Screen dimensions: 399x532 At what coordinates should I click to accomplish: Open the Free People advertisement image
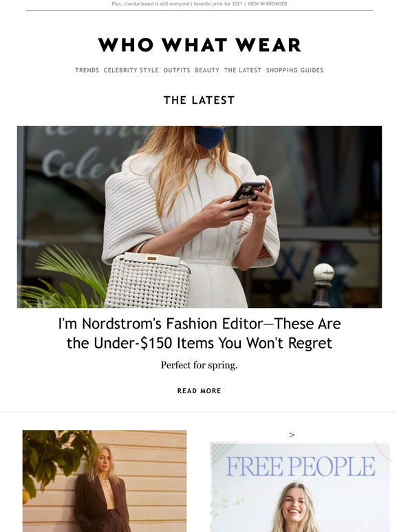(300, 487)
